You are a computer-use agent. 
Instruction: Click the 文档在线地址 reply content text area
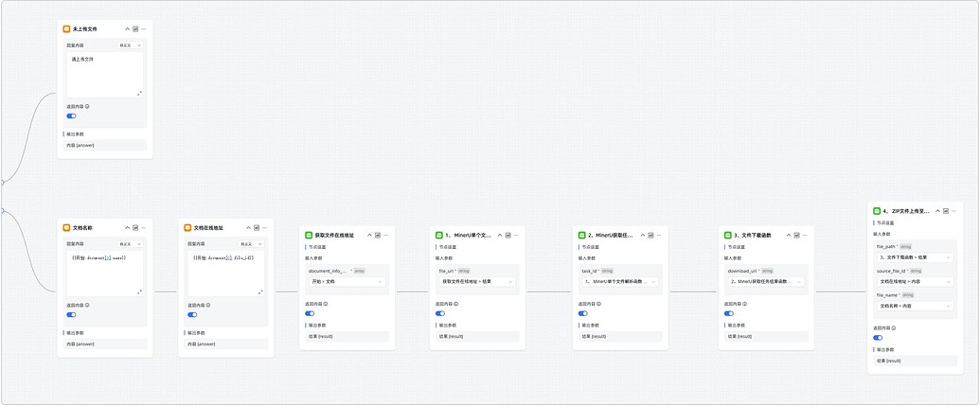coord(226,273)
